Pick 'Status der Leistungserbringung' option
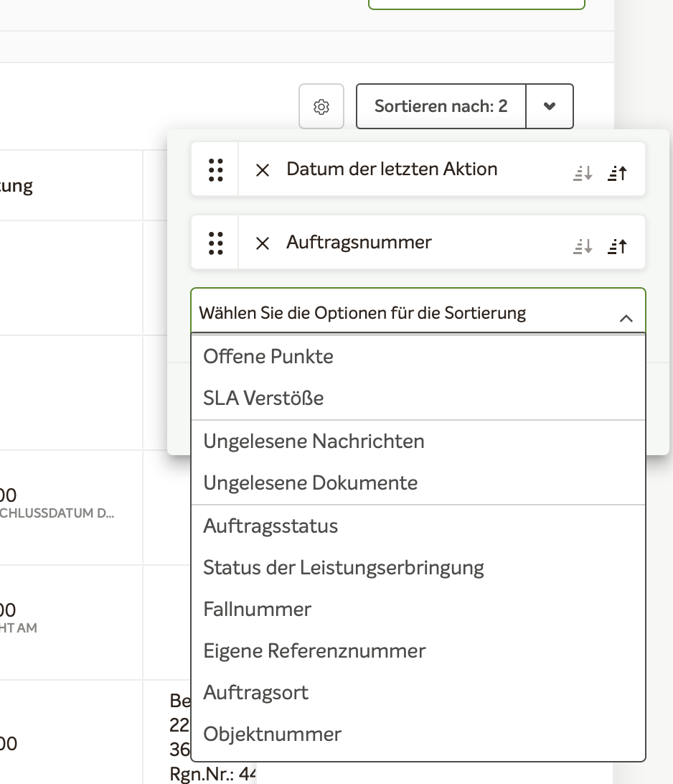The image size is (673, 784). pos(418,567)
